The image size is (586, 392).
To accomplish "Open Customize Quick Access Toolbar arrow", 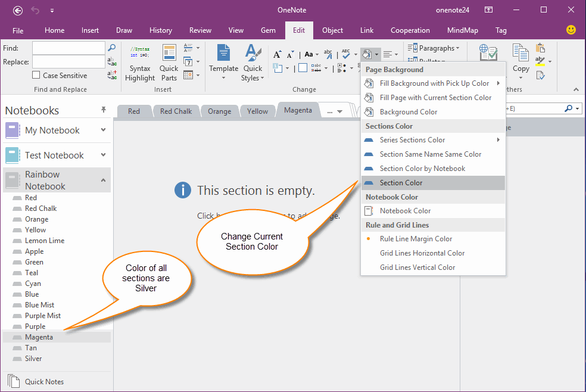I will point(52,11).
